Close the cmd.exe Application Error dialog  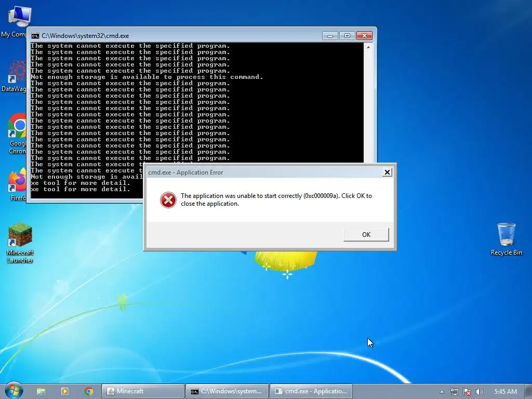387,172
